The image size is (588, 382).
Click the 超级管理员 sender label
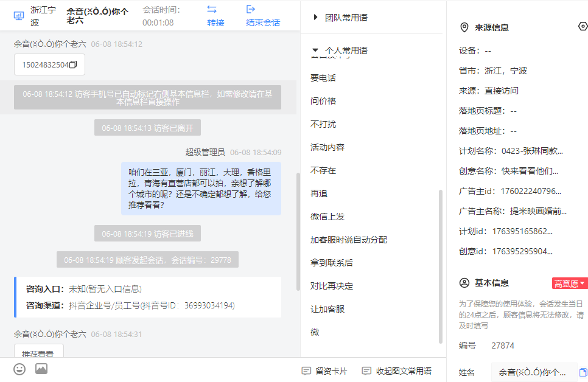205,152
